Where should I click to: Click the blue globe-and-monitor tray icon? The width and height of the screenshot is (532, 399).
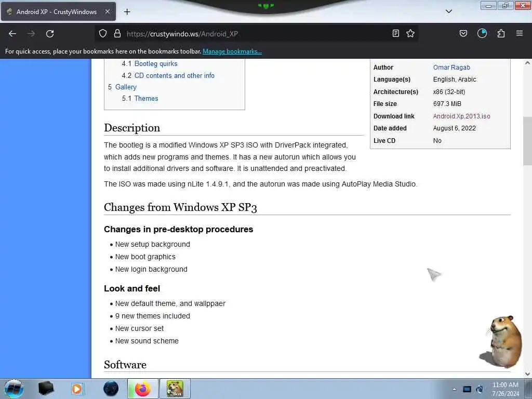480,389
